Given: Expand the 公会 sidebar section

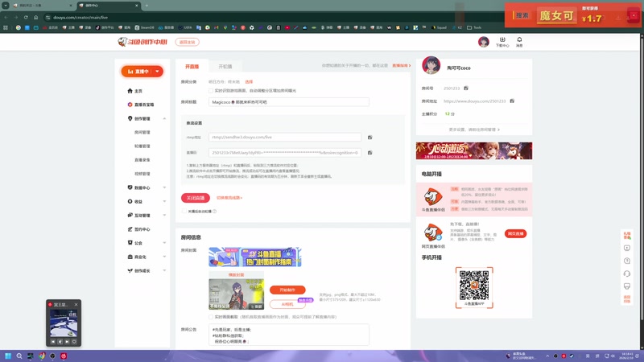Looking at the screenshot, I should point(164,243).
